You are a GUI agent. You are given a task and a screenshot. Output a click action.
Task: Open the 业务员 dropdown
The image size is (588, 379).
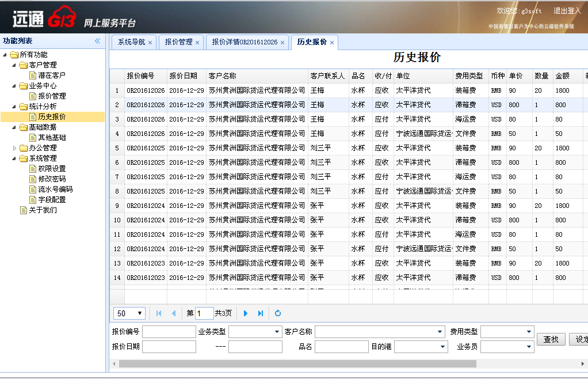tap(529, 347)
